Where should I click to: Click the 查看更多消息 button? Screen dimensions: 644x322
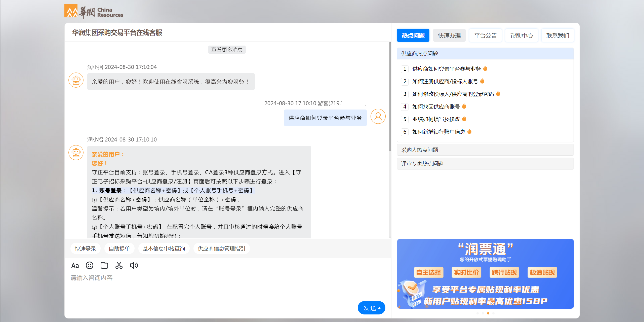[x=227, y=50]
